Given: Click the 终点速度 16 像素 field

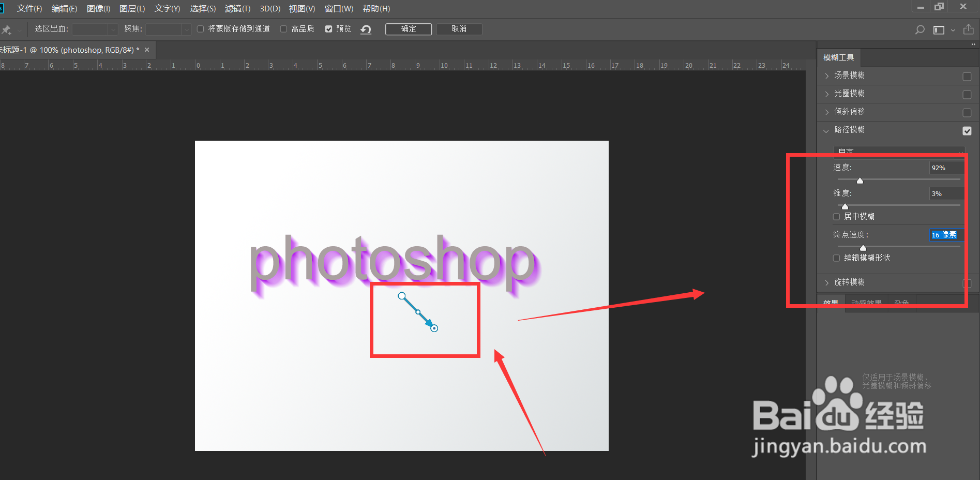Looking at the screenshot, I should [x=946, y=235].
